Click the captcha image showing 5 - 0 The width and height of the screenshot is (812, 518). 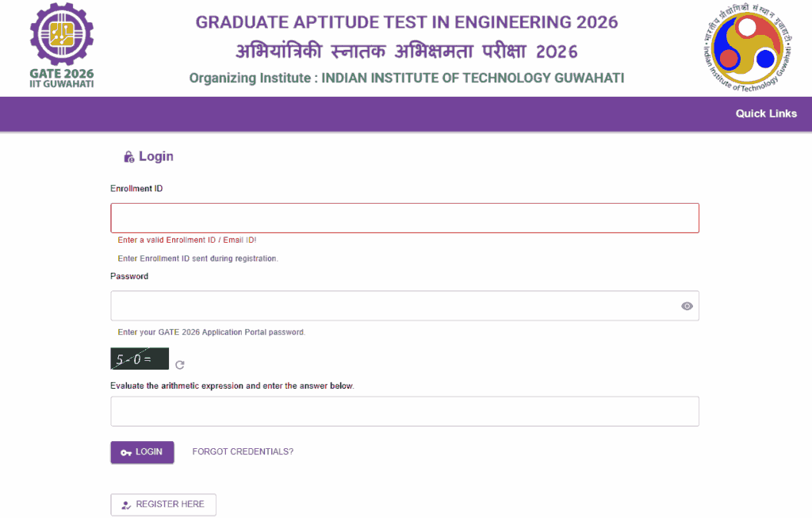[140, 359]
